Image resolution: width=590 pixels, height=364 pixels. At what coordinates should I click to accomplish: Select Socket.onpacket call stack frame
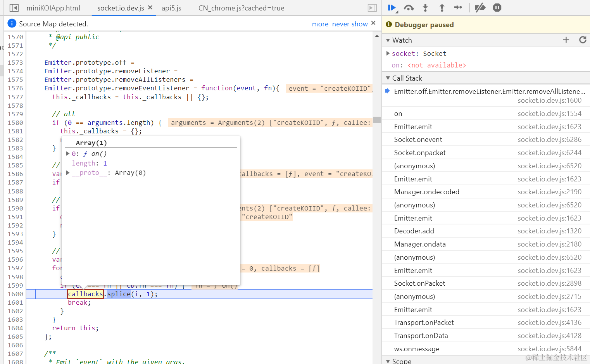(x=486, y=153)
